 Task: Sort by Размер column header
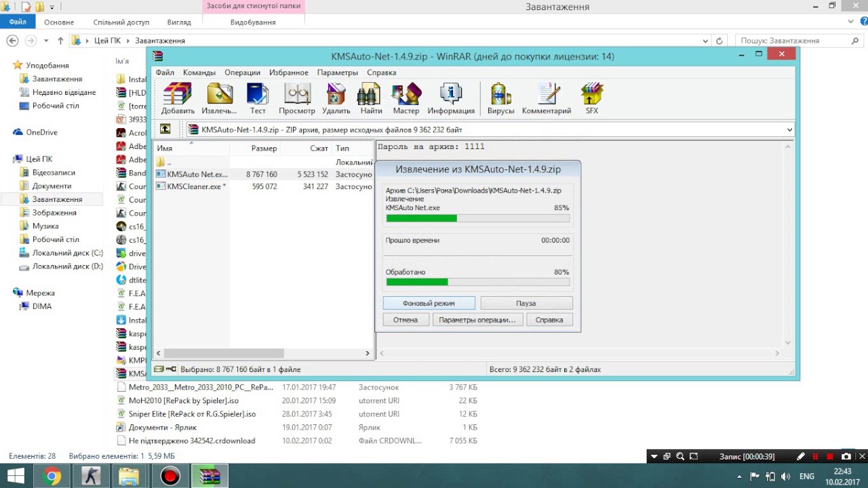[255, 148]
